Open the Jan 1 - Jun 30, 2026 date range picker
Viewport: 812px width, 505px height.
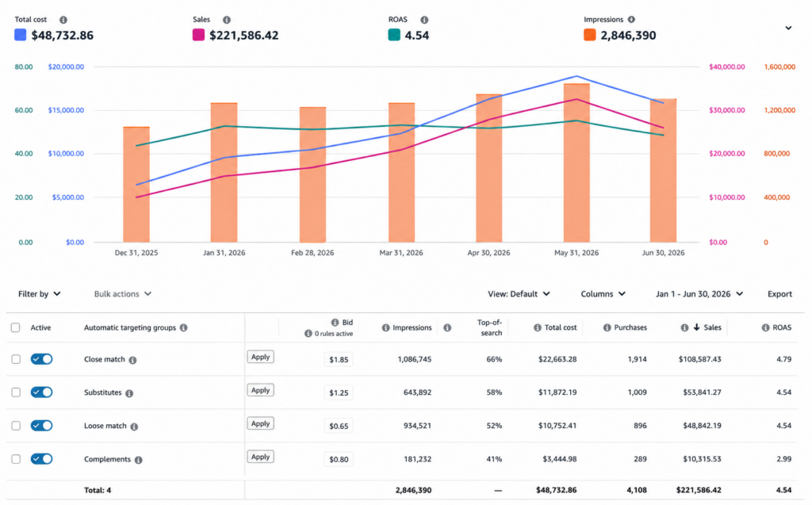(699, 293)
